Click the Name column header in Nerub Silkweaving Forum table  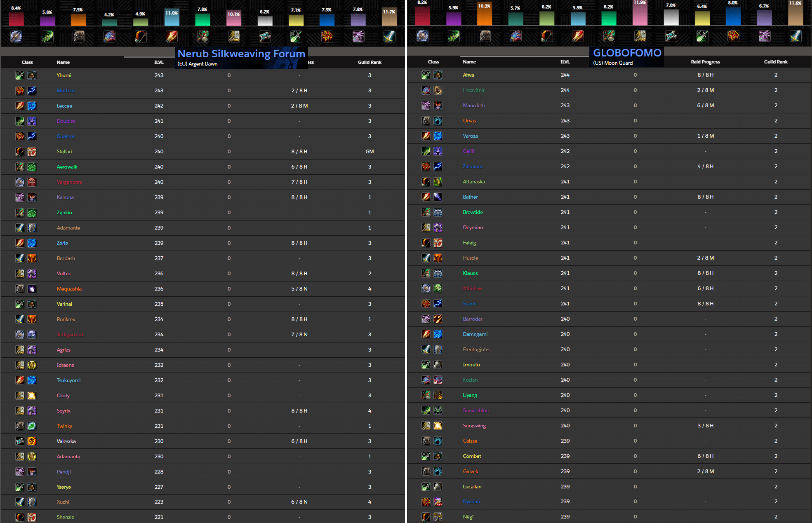click(63, 62)
